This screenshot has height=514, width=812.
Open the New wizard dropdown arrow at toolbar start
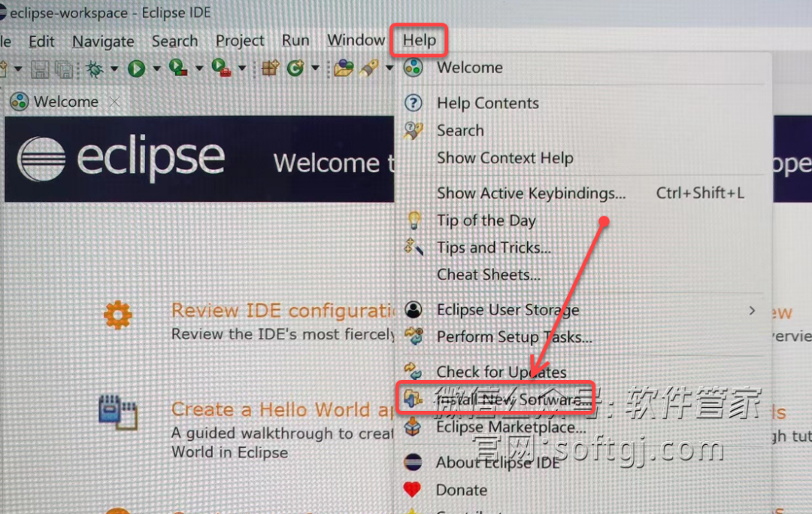pyautogui.click(x=18, y=68)
